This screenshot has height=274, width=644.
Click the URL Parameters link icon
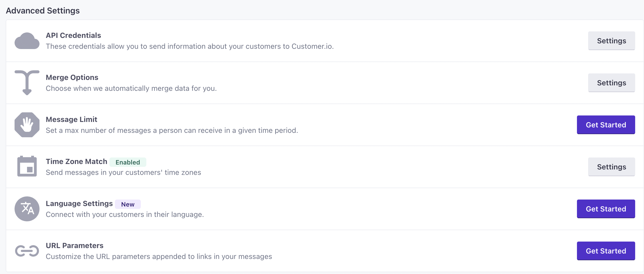27,251
